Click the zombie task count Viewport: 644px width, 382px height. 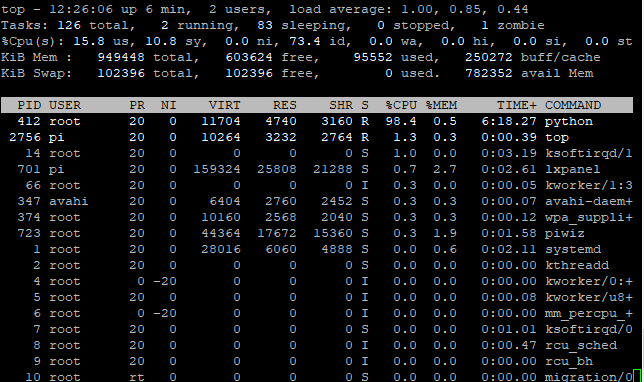point(513,25)
